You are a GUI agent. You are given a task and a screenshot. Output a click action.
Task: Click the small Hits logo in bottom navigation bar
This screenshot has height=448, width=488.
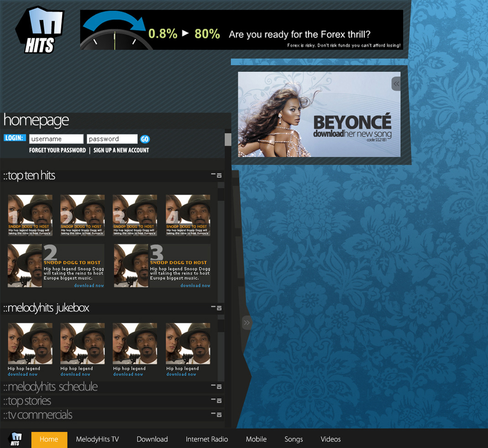[15, 439]
